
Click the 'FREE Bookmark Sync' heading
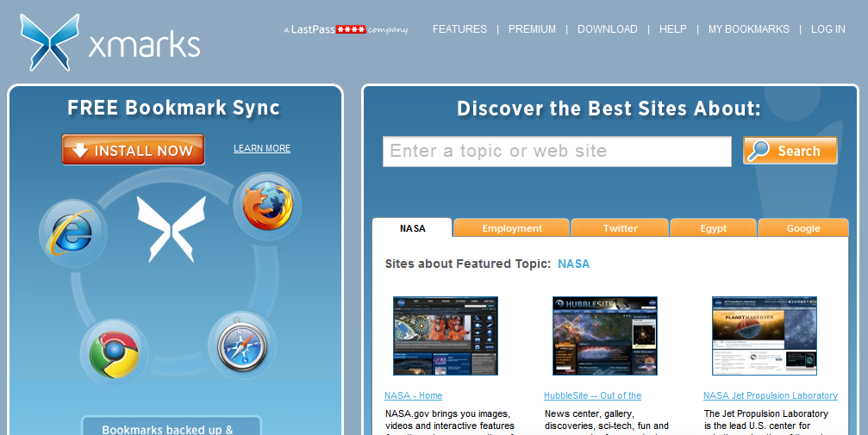coord(174,108)
